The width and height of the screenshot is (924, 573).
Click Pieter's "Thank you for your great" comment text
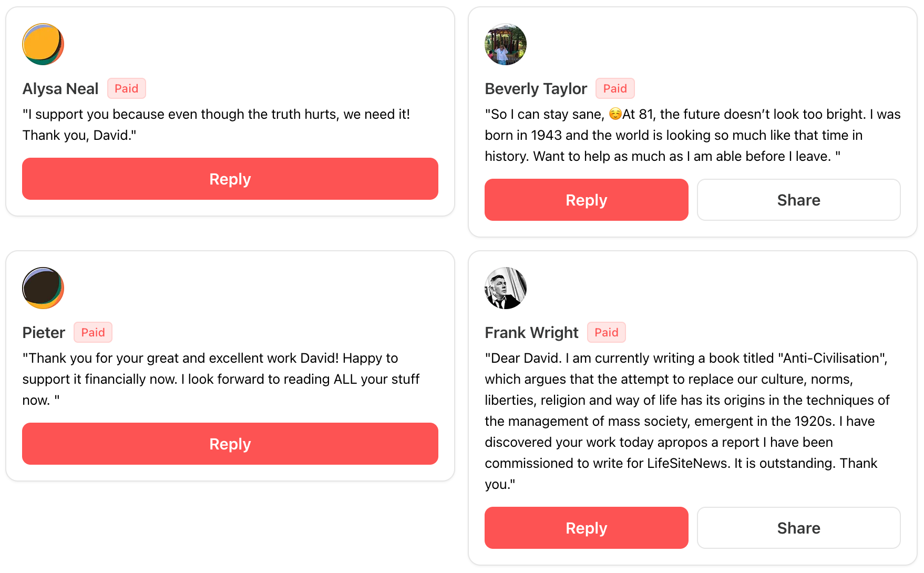pyautogui.click(x=221, y=379)
